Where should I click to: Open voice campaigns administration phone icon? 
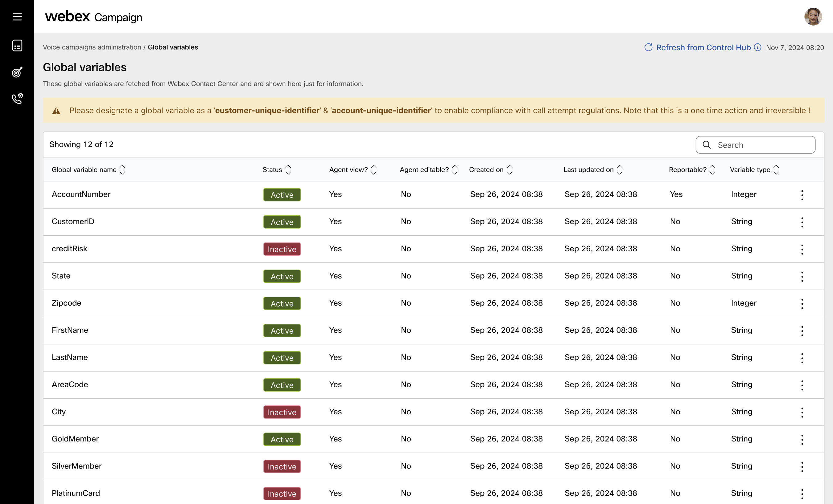click(17, 98)
